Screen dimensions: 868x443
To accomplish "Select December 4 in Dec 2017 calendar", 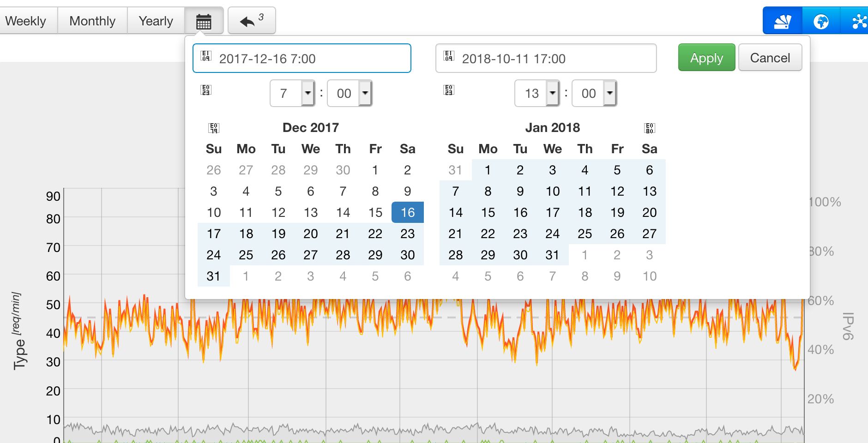I will click(246, 191).
